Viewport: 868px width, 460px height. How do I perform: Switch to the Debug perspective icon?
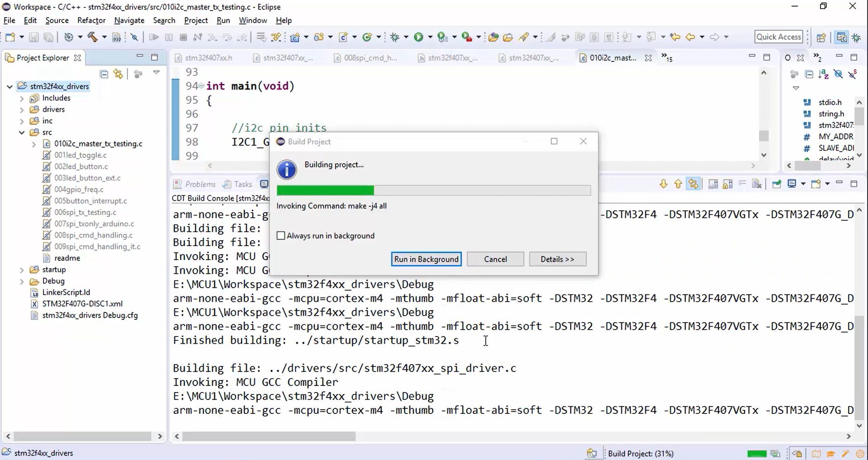856,37
